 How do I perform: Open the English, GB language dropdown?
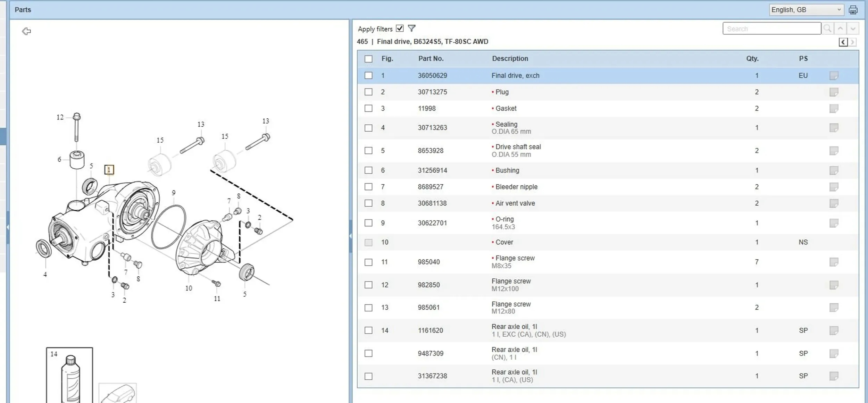tap(806, 10)
